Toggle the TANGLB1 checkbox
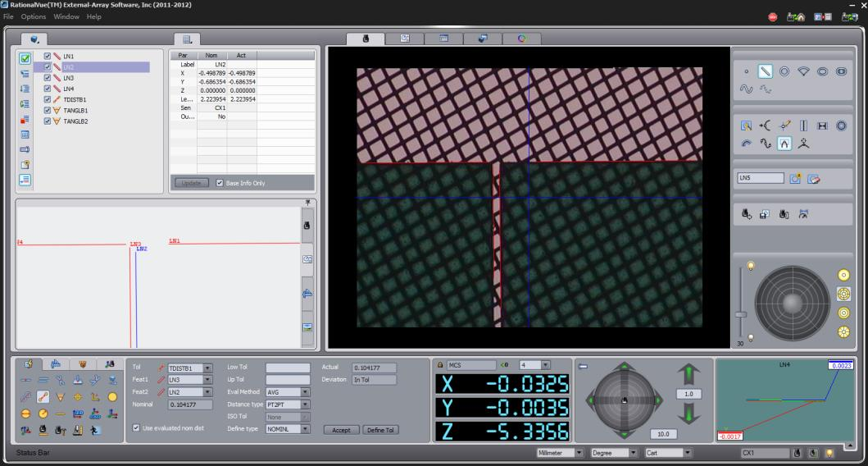Image resolution: width=868 pixels, height=466 pixels. pyautogui.click(x=47, y=110)
